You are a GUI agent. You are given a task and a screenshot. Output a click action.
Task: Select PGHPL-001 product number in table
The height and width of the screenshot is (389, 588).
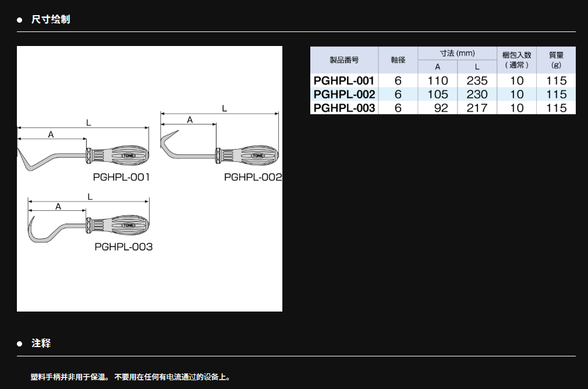click(x=343, y=80)
